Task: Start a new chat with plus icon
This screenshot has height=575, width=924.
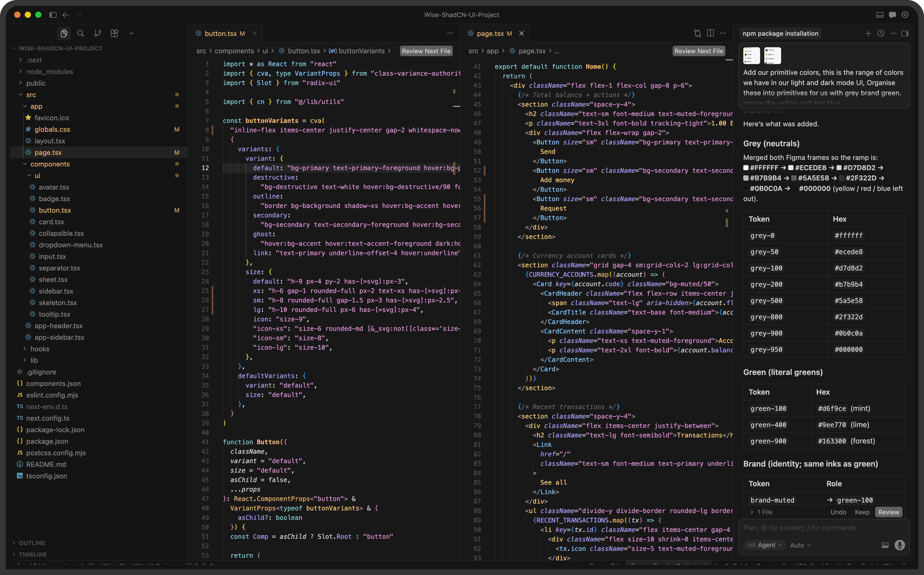Action: [868, 33]
